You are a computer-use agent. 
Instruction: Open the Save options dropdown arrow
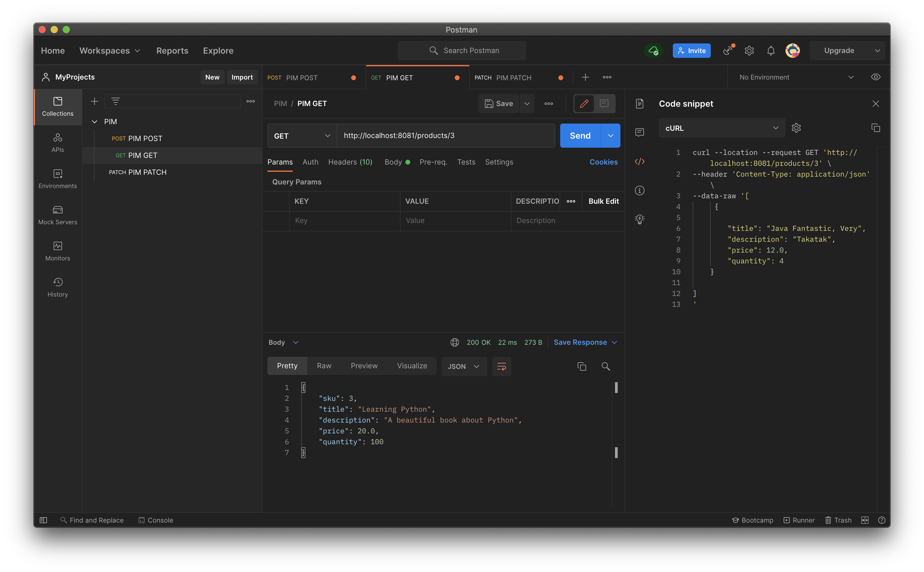[527, 104]
